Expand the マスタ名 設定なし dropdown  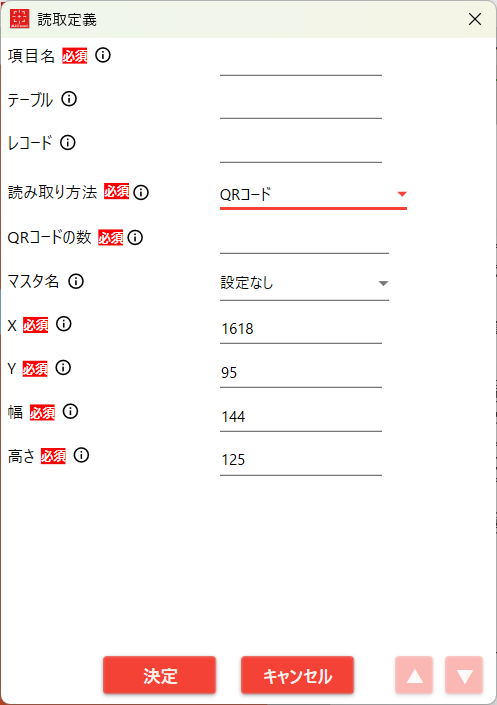(x=304, y=283)
